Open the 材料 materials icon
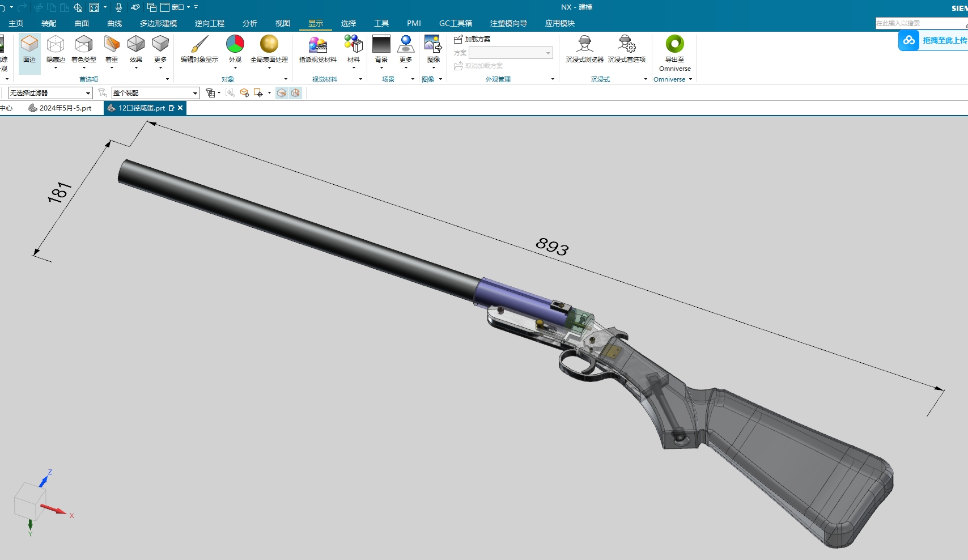968x560 pixels. point(354,44)
